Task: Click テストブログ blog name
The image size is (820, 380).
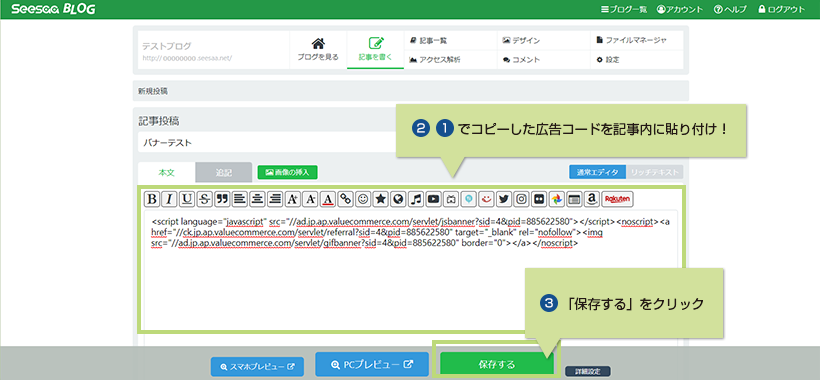Action: 167,46
